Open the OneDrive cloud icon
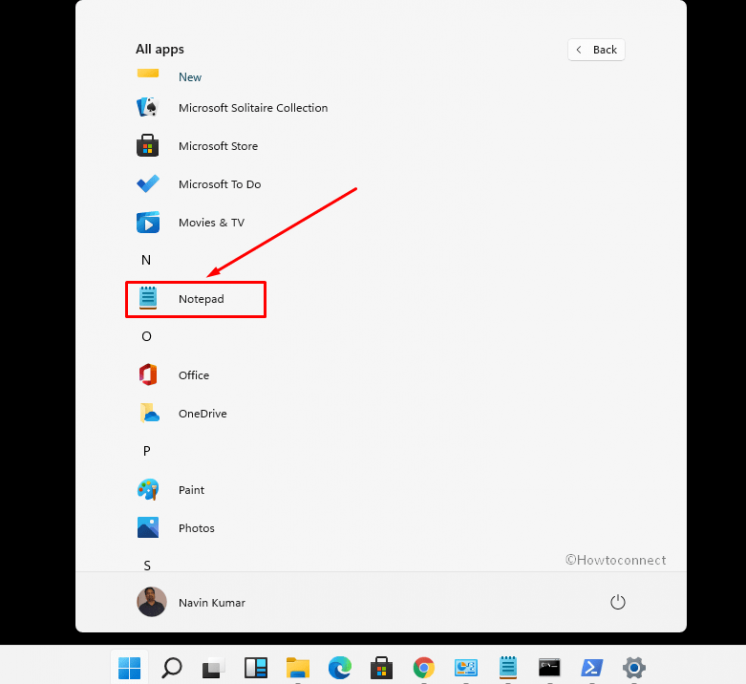The width and height of the screenshot is (746, 684). [x=149, y=413]
